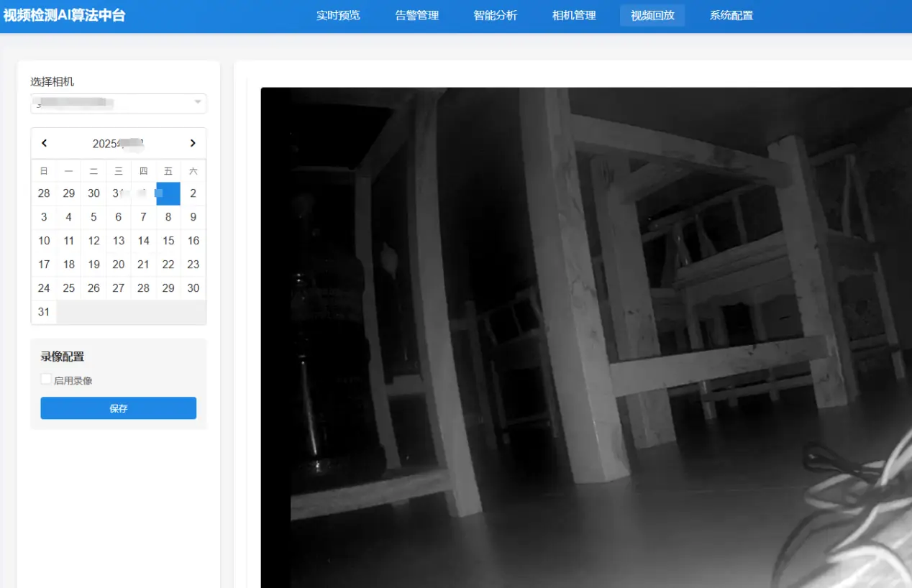Click the playback video frame

point(586,338)
